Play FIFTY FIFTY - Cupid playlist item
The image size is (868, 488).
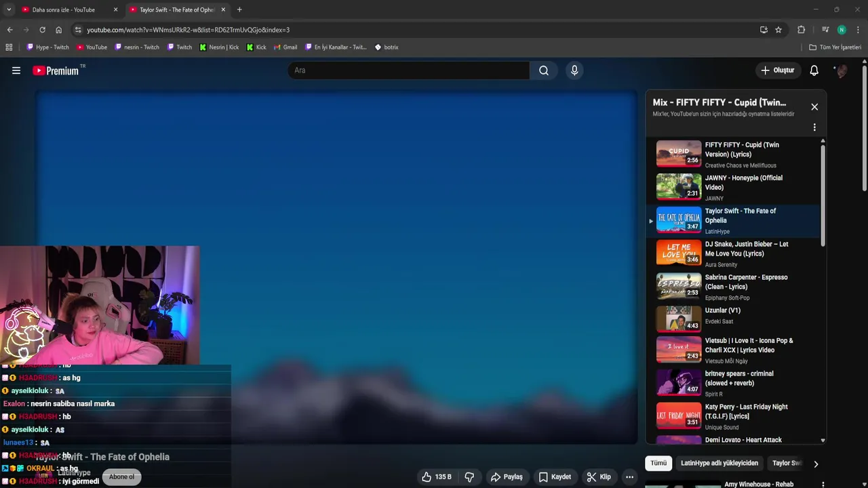[x=734, y=154]
